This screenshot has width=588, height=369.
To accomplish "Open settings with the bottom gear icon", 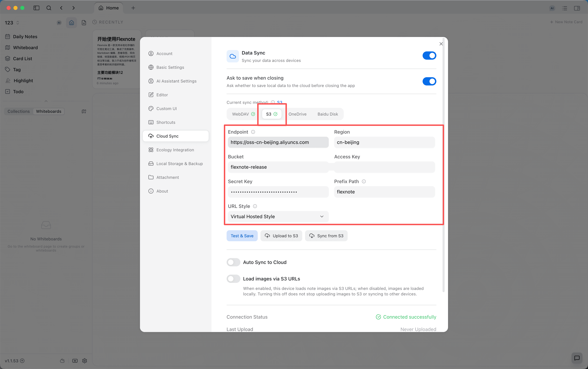I will (x=85, y=361).
